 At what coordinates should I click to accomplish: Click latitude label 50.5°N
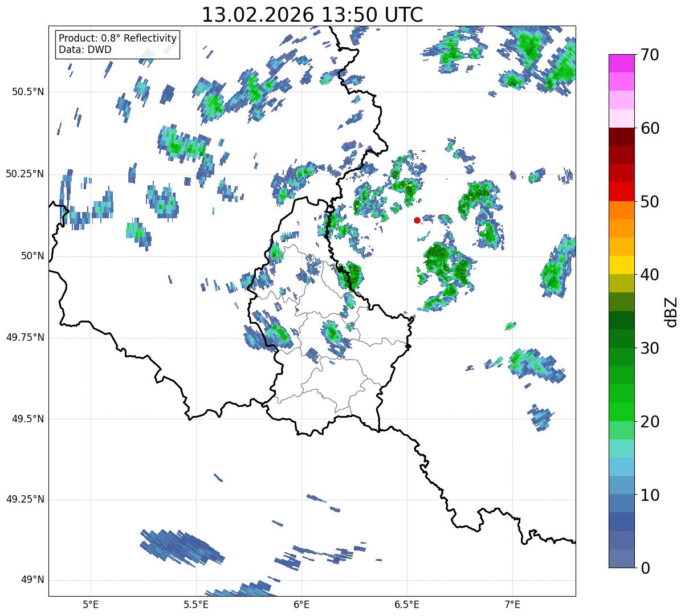(x=28, y=92)
